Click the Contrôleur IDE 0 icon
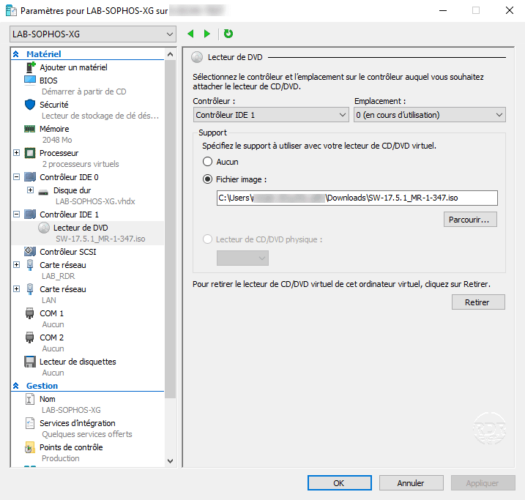The width and height of the screenshot is (525, 500). pyautogui.click(x=30, y=177)
